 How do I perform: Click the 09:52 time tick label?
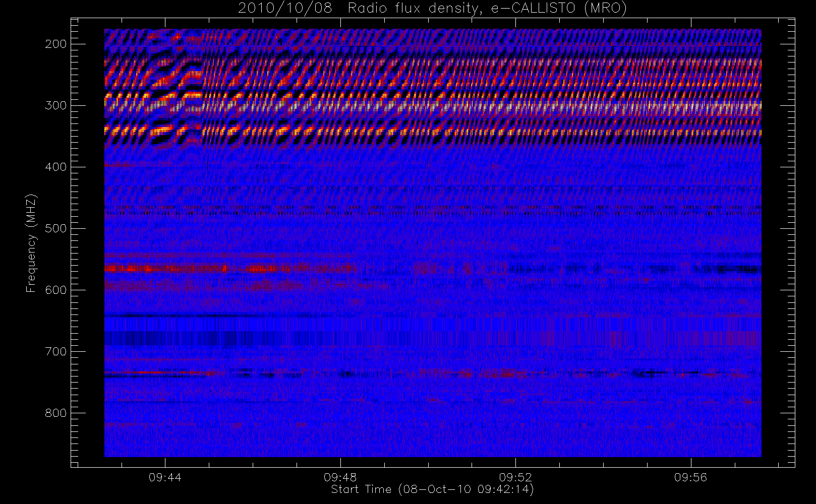(515, 477)
